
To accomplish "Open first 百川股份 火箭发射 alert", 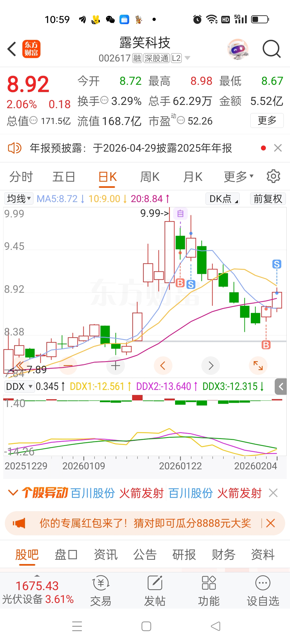I will tap(117, 493).
